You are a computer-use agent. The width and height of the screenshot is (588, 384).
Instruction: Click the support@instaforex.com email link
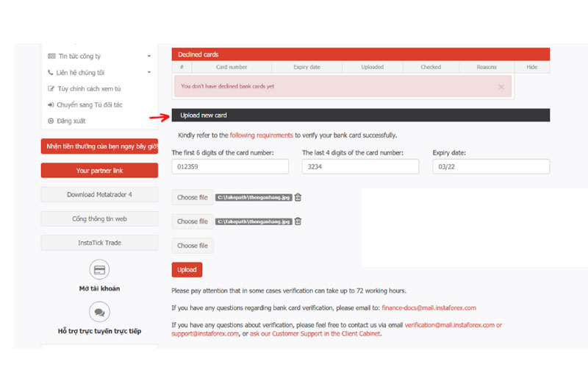tap(205, 334)
